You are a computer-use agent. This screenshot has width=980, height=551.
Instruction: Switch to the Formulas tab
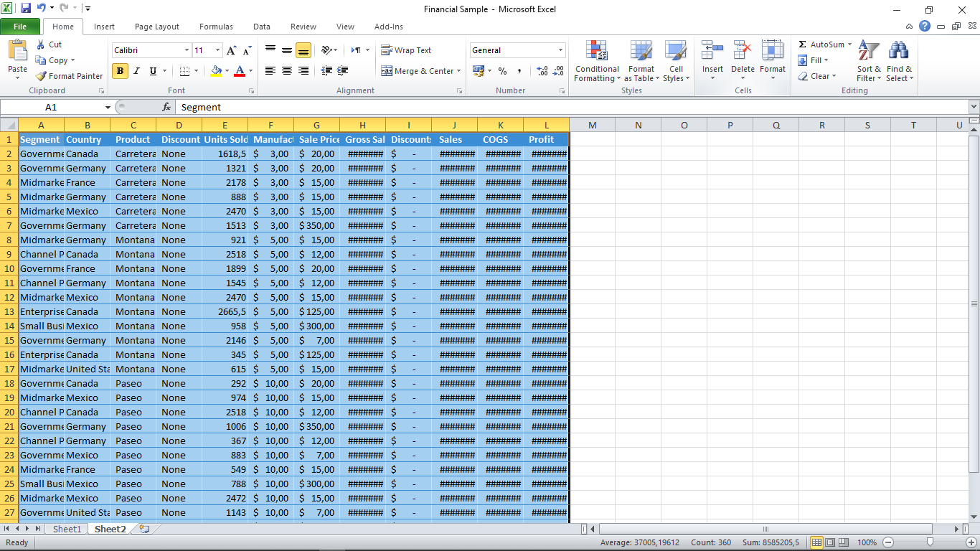point(216,27)
